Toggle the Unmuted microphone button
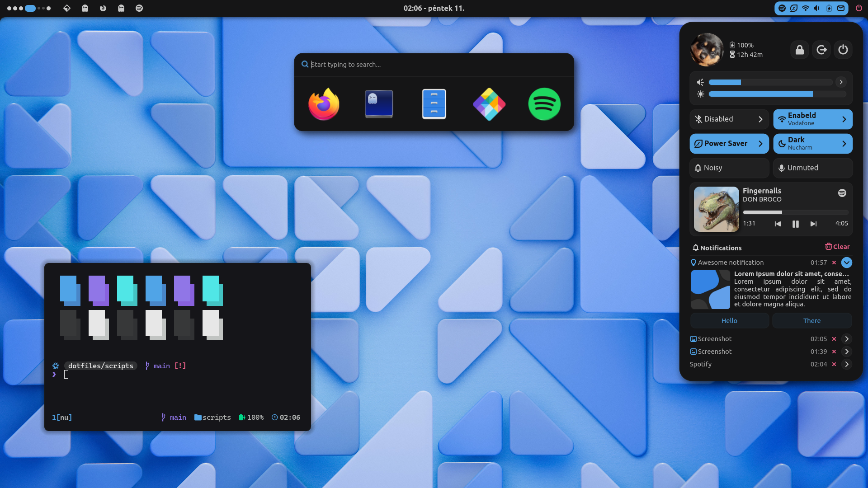Viewport: 868px width, 488px height. pos(812,168)
